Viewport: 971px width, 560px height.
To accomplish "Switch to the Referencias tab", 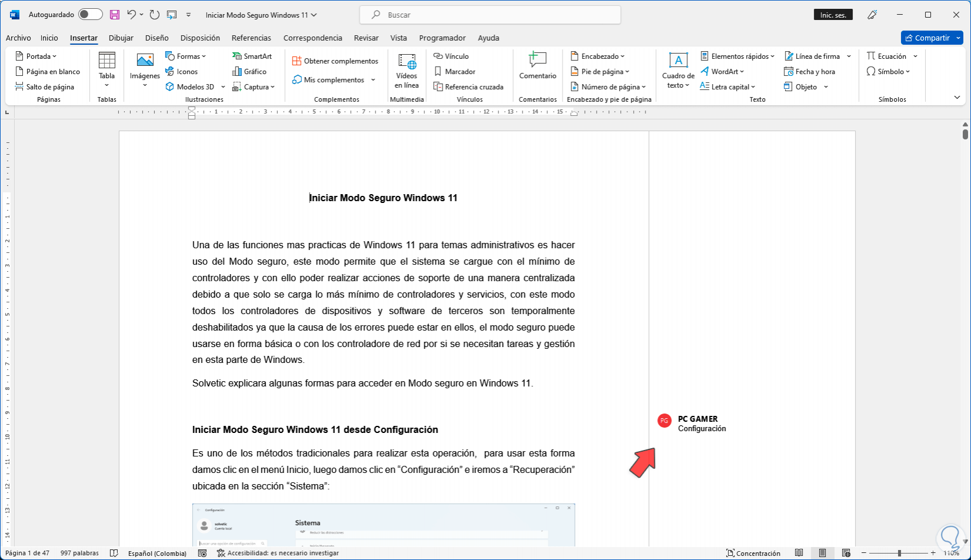I will pos(251,38).
